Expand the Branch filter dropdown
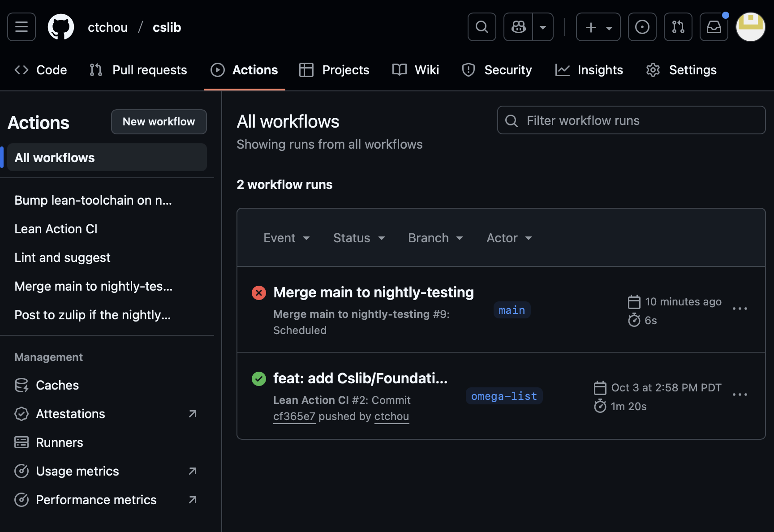774x532 pixels. pyautogui.click(x=435, y=238)
